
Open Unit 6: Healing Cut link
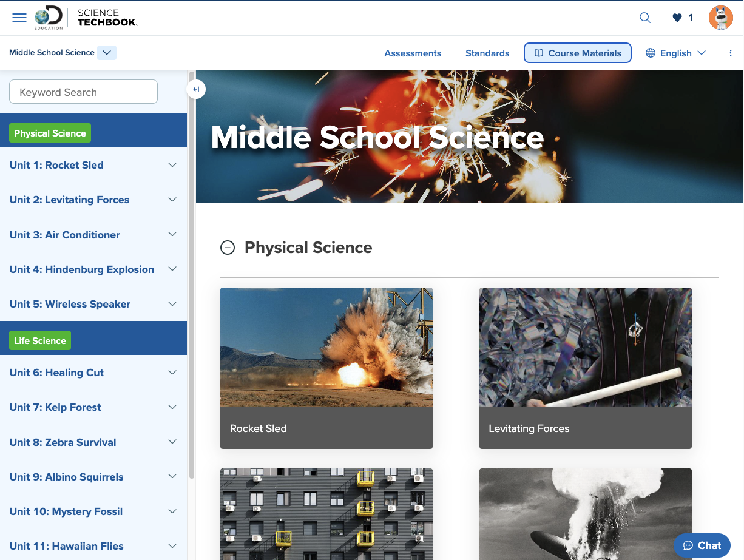(56, 373)
